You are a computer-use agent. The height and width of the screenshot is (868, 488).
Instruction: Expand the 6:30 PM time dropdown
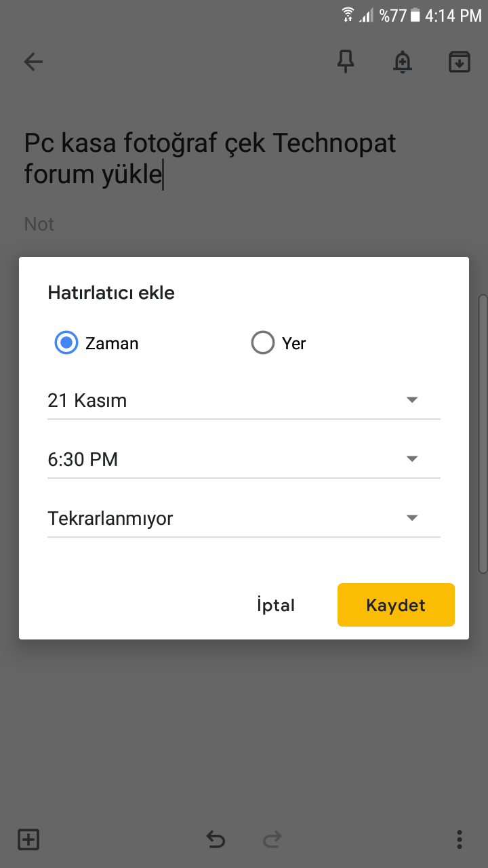click(x=243, y=460)
